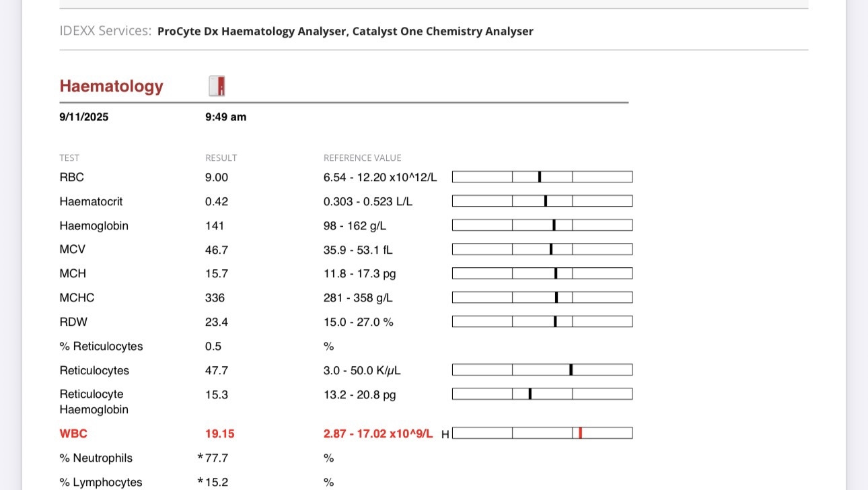The image size is (868, 490).
Task: Click the ProCyte Dx Haematology Analyser text
Action: pos(252,32)
